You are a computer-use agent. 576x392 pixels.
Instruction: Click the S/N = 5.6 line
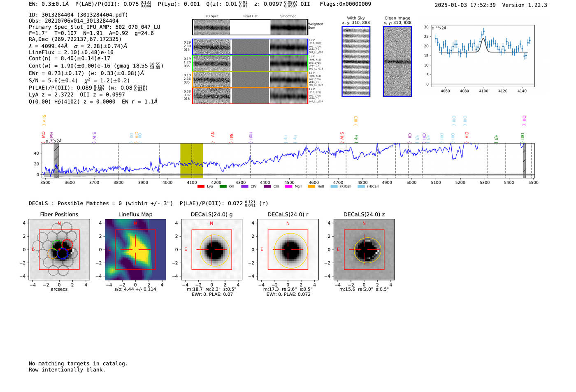79,81
